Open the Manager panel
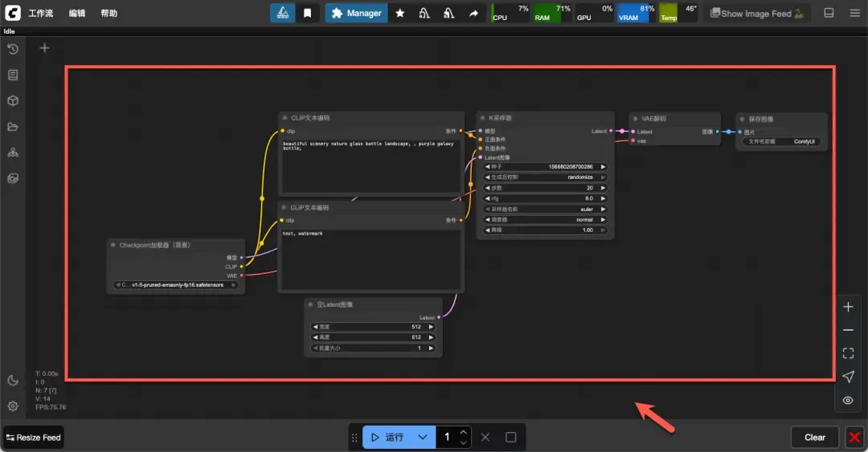 click(x=356, y=13)
